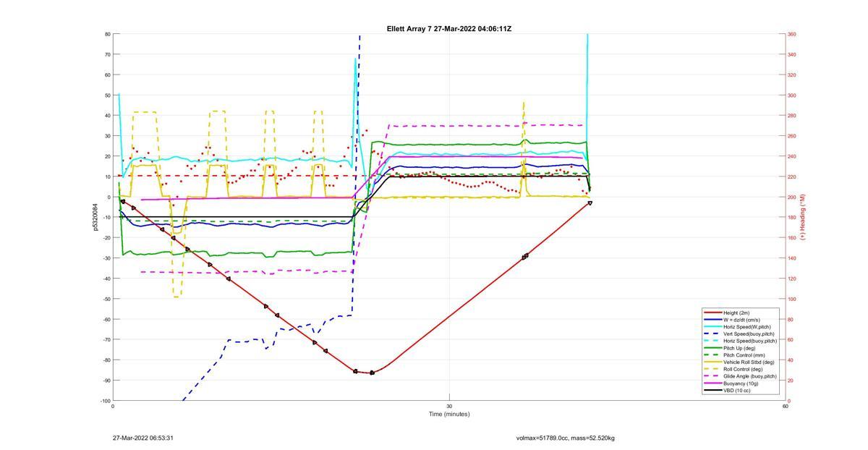This screenshot has width=868, height=450.
Task: Select the 'Vert Speed(buoy,pitch)' legend label
Action: [749, 334]
